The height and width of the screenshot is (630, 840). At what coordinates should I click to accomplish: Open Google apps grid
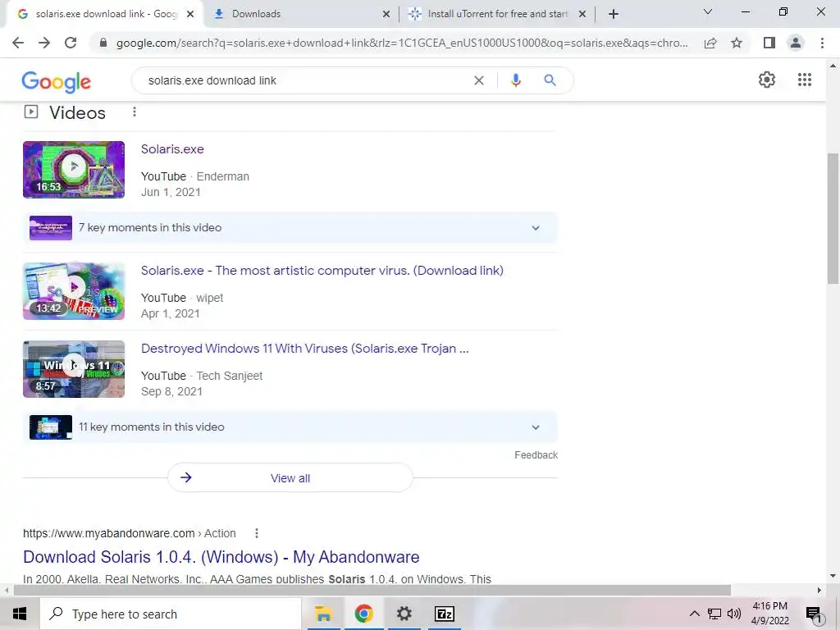[x=805, y=80]
